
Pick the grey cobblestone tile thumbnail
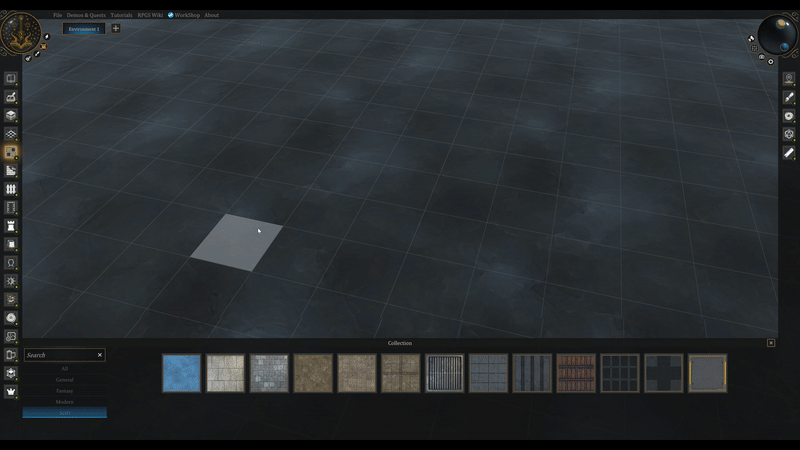point(269,373)
